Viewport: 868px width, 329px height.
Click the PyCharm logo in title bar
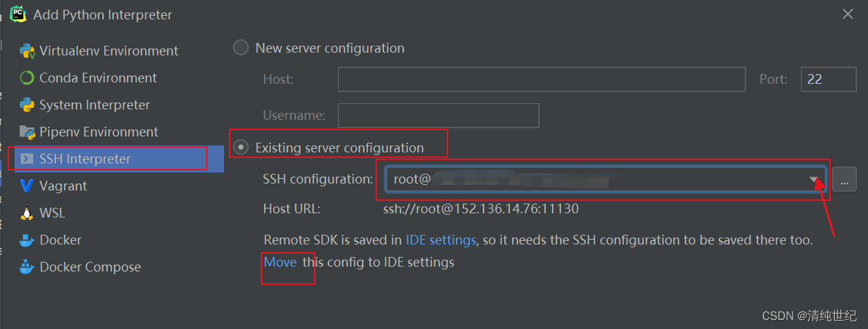point(18,14)
